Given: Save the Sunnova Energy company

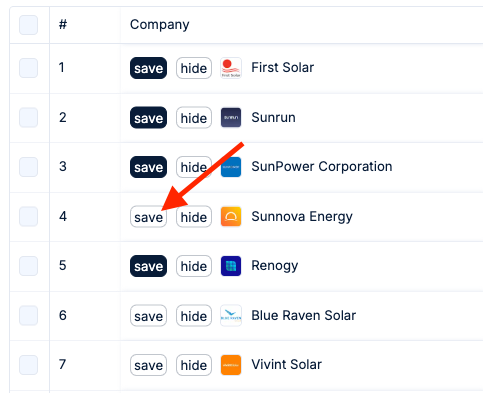Looking at the screenshot, I should click(148, 217).
